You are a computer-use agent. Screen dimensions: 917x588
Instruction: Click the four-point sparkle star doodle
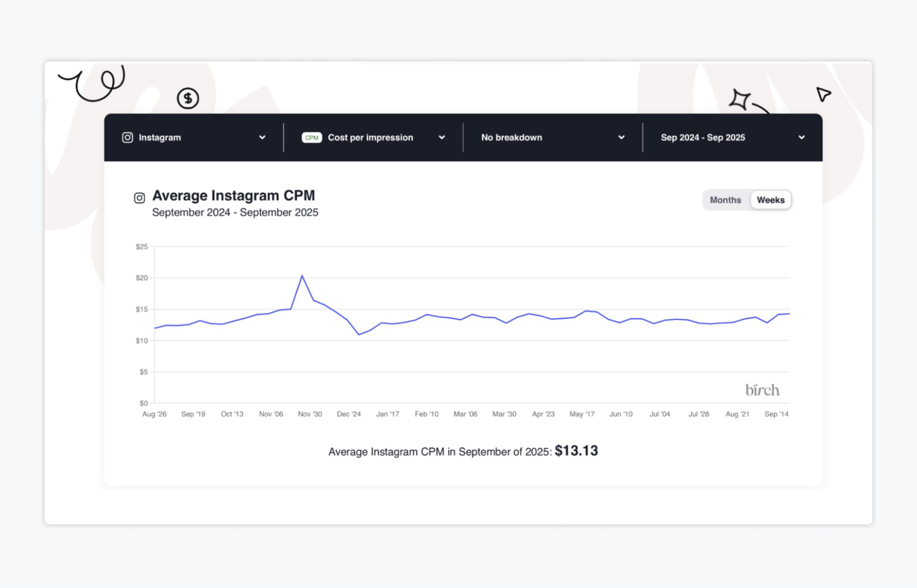tap(739, 100)
